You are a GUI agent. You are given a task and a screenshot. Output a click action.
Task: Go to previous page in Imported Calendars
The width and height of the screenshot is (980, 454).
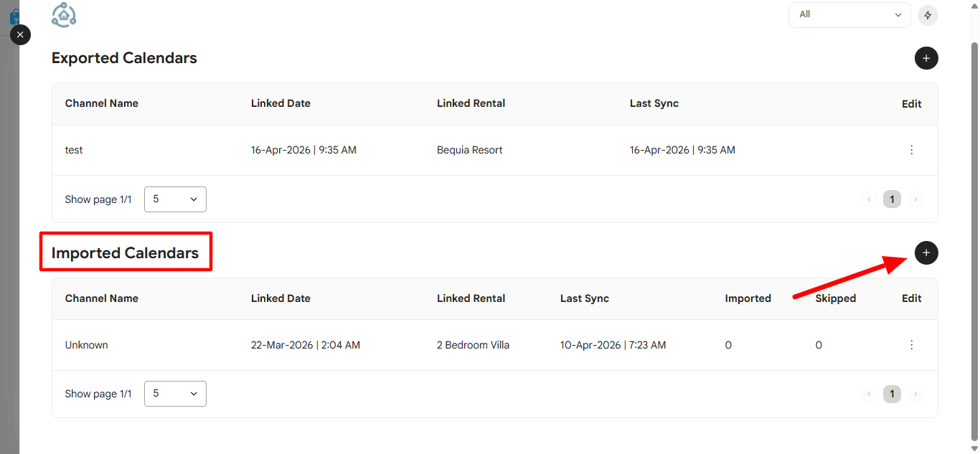[869, 394]
